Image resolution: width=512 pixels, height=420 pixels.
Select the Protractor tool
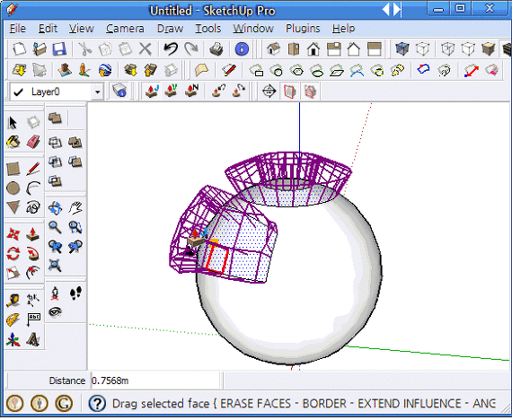point(13,319)
